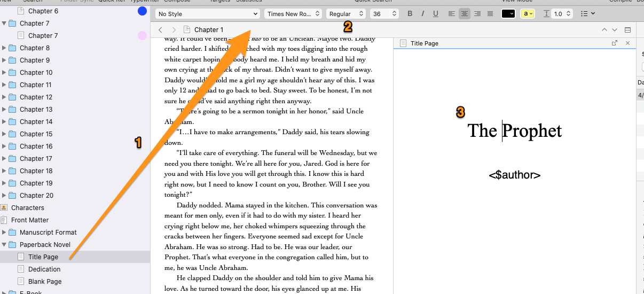Screen dimensions: 644x294
Task: Open the Characters item in binder
Action: pos(28,208)
